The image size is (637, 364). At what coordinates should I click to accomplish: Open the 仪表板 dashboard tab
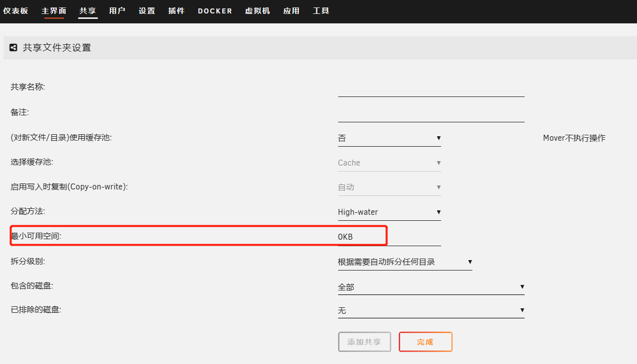[16, 10]
